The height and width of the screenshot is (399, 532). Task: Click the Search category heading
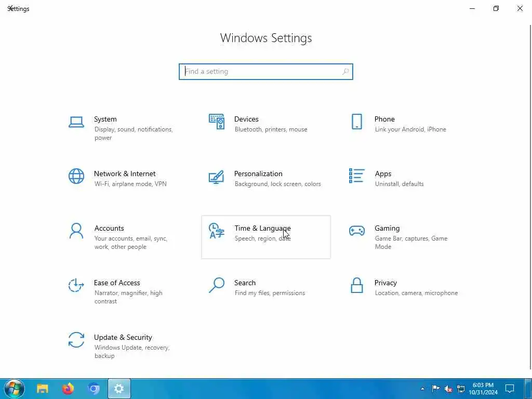click(245, 283)
